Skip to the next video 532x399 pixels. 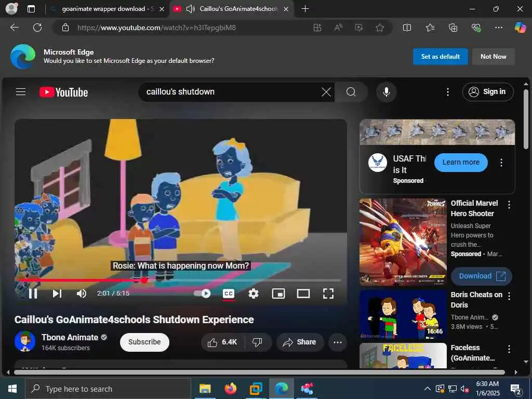pyautogui.click(x=57, y=294)
